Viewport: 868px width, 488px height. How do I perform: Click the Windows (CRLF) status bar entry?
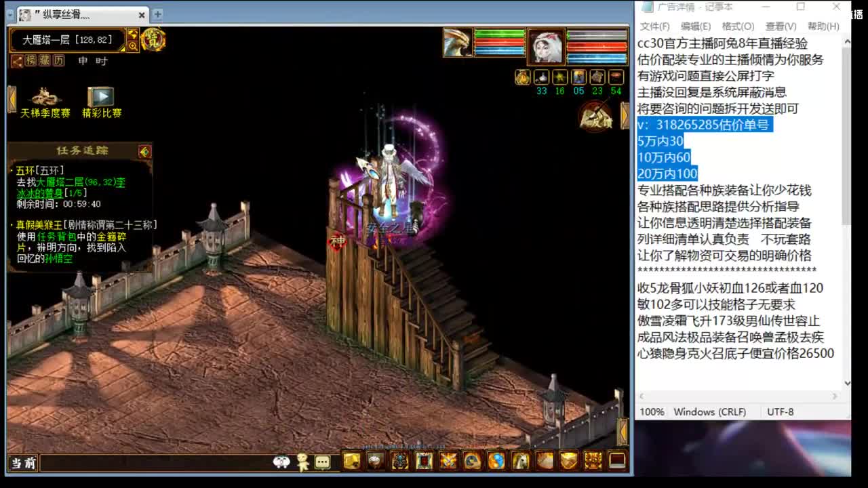point(710,412)
